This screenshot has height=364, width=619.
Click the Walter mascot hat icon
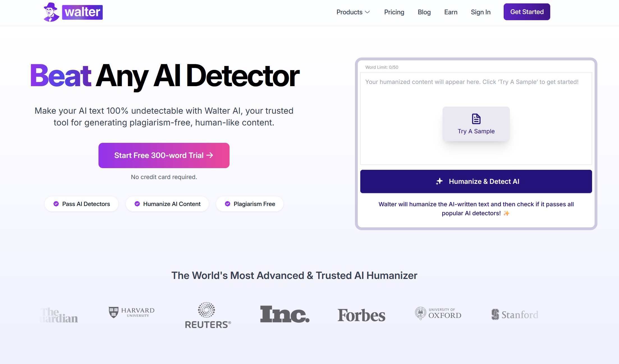[49, 6]
